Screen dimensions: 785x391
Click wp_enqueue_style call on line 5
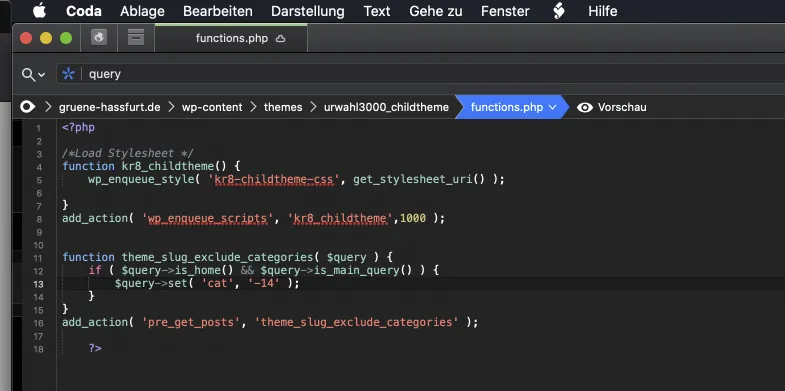[141, 179]
